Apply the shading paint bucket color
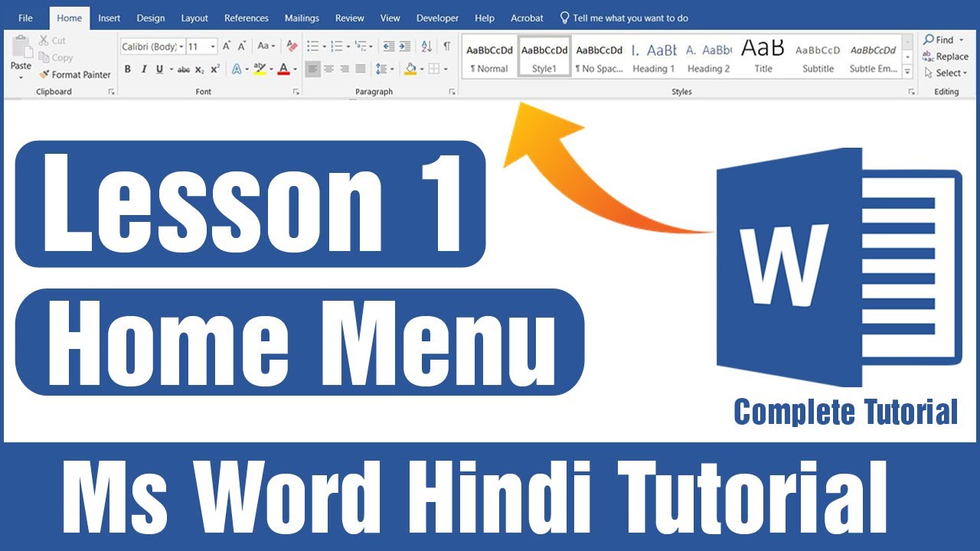Image resolution: width=980 pixels, height=551 pixels. (x=410, y=70)
